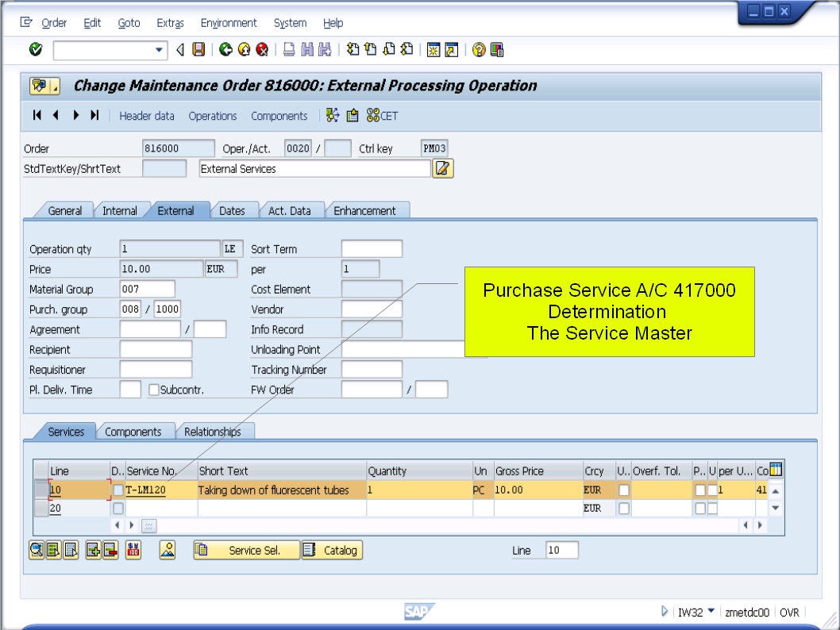The height and width of the screenshot is (630, 840).
Task: Open the command field dropdown arrow
Action: click(159, 50)
